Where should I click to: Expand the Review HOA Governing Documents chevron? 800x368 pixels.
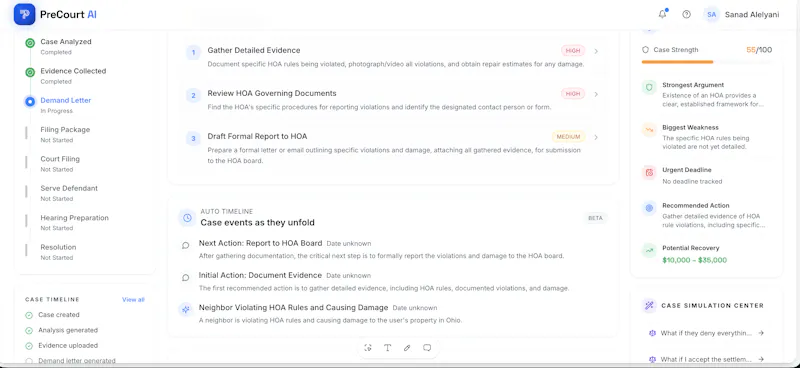pos(596,94)
